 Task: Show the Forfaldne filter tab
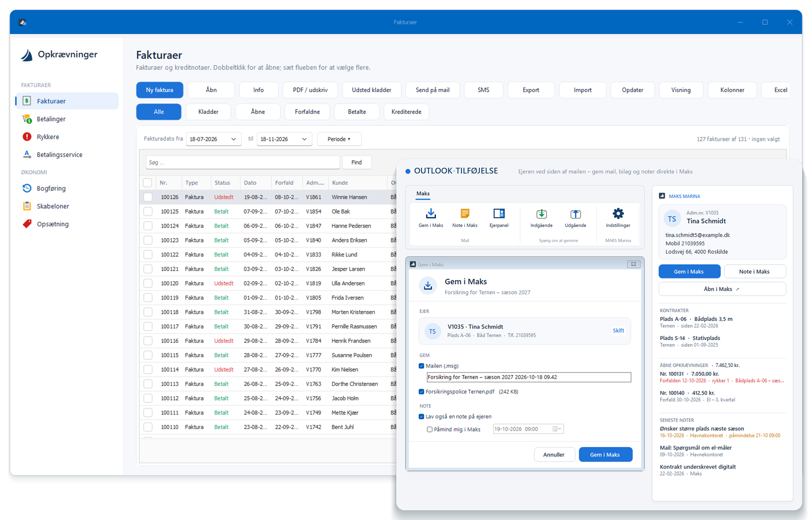[307, 112]
